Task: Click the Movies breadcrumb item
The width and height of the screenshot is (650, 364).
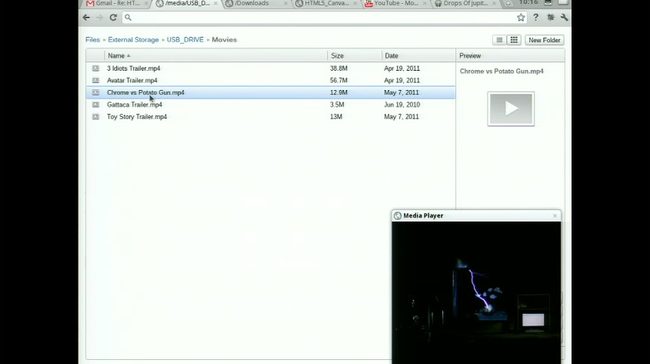Action: tap(224, 40)
